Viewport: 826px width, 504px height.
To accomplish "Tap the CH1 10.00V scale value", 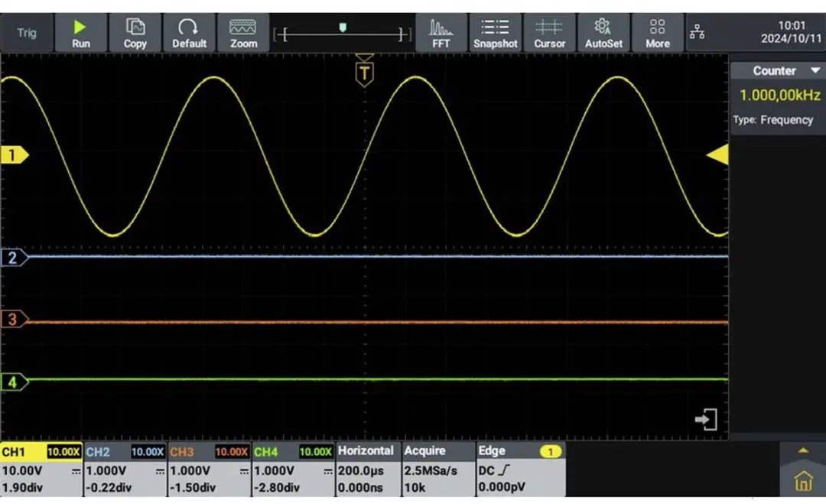I will pos(22,470).
